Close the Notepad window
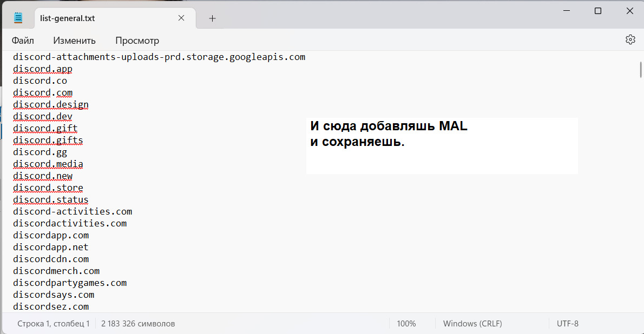Image resolution: width=644 pixels, height=334 pixels. click(629, 11)
